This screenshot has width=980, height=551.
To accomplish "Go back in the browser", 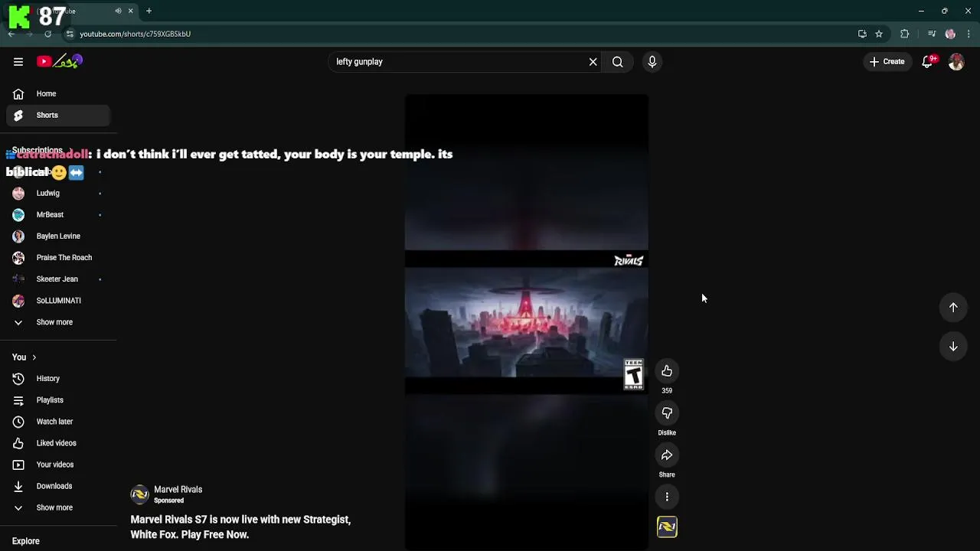I will 11,34.
